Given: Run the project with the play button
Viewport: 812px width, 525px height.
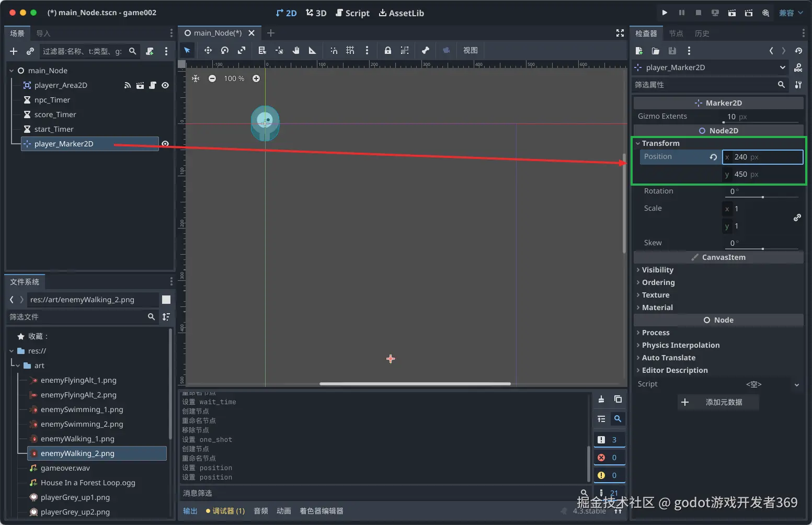Looking at the screenshot, I should (x=665, y=13).
